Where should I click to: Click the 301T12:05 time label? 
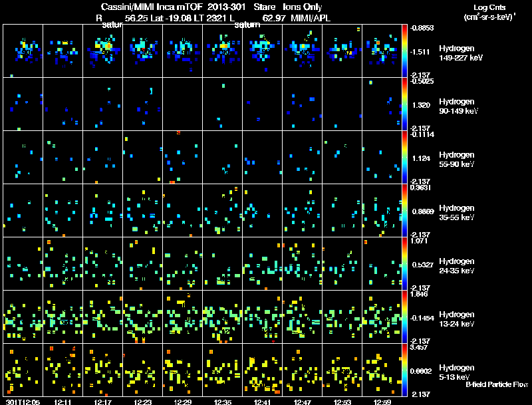23,402
